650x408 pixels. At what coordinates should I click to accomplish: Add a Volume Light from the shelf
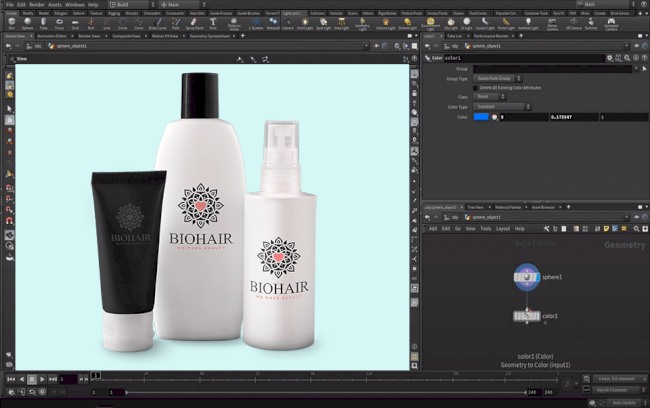[386, 24]
